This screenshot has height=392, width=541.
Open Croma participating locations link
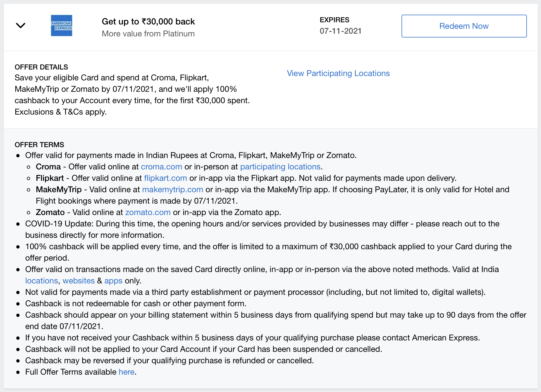280,167
